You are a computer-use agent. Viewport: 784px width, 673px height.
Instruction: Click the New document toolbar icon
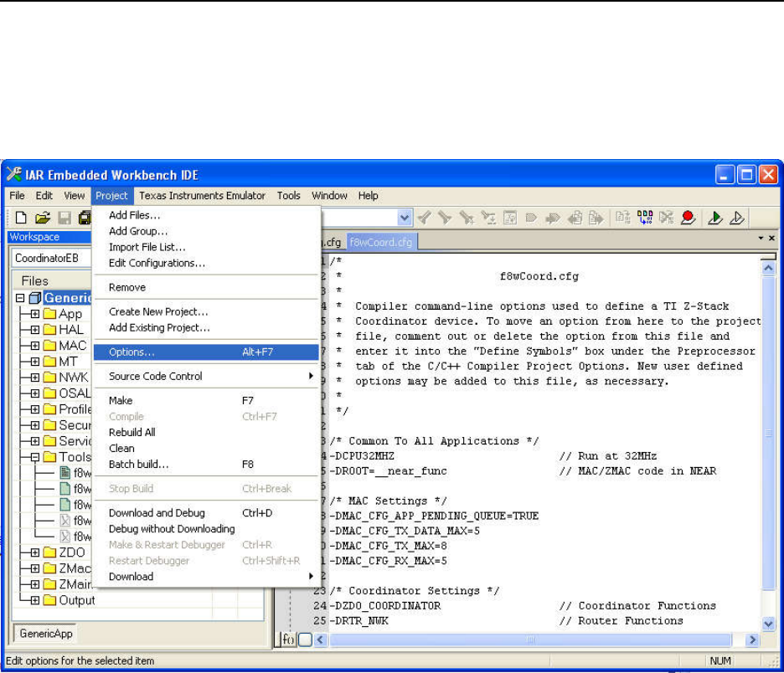(21, 218)
